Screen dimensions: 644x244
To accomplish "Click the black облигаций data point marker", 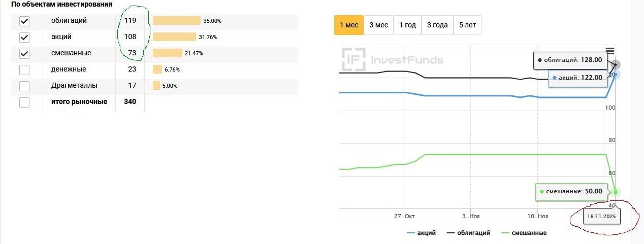I will point(616,65).
